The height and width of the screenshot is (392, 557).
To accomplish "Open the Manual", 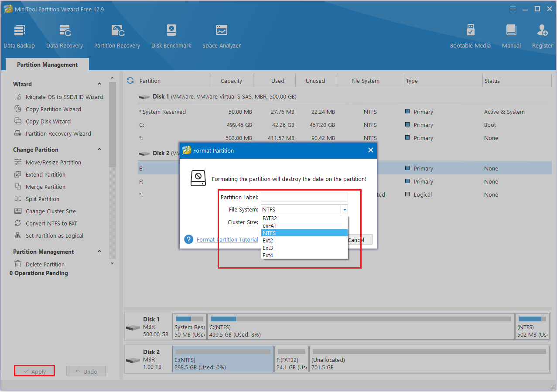I will click(511, 35).
